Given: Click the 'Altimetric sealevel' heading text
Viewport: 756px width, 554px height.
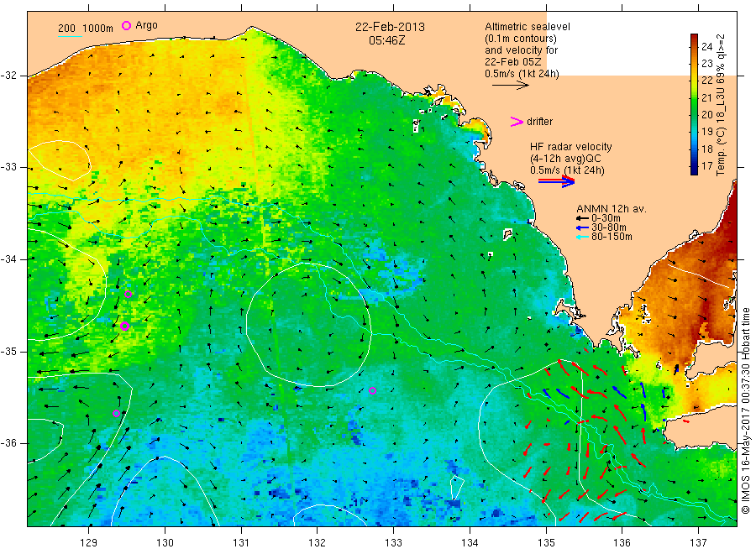Looking at the screenshot, I should coord(527,27).
